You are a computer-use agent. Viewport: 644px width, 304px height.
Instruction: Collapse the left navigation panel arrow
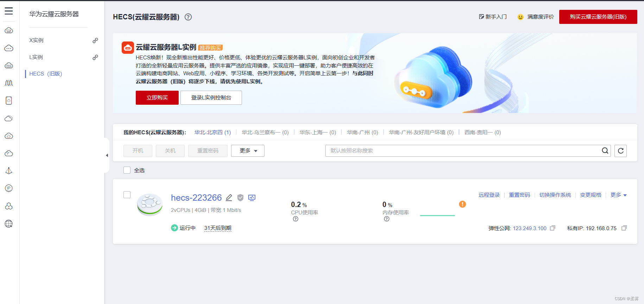point(107,155)
